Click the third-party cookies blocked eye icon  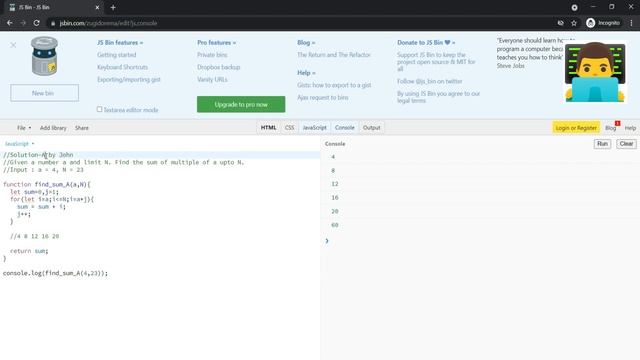click(561, 23)
